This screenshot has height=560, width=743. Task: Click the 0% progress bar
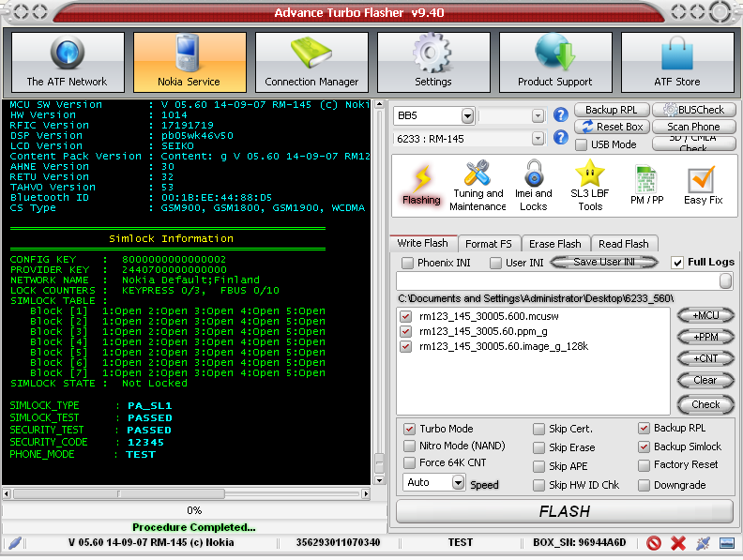pos(194,510)
